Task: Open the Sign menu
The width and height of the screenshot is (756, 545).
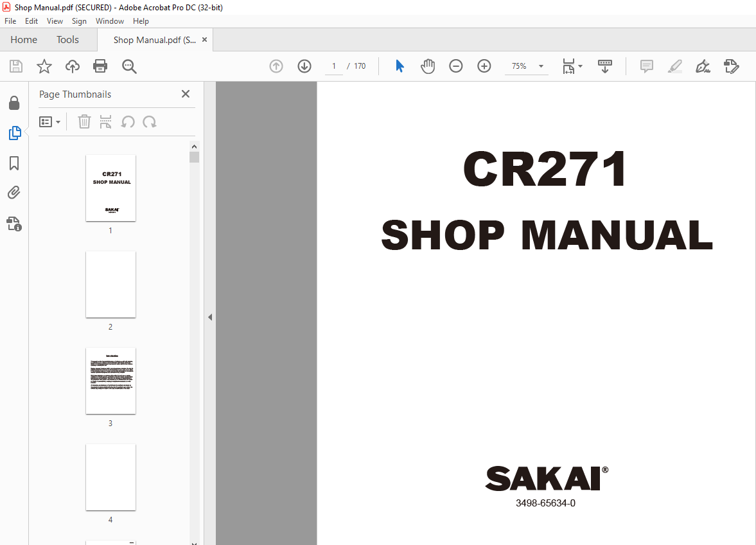Action: click(x=79, y=21)
